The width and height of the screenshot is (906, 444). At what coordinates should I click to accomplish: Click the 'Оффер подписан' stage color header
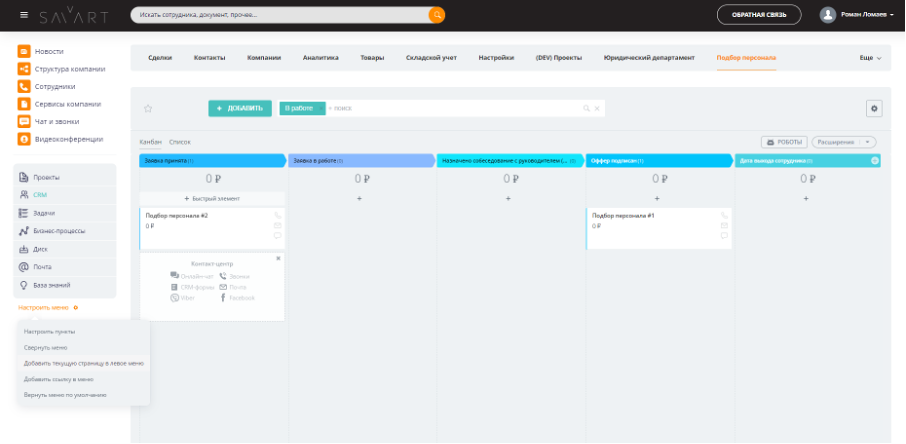(x=657, y=160)
